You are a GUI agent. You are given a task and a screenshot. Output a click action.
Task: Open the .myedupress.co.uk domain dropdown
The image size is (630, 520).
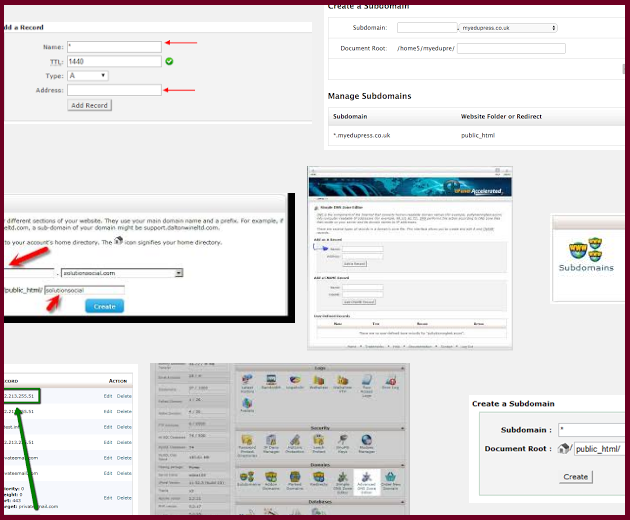512,28
